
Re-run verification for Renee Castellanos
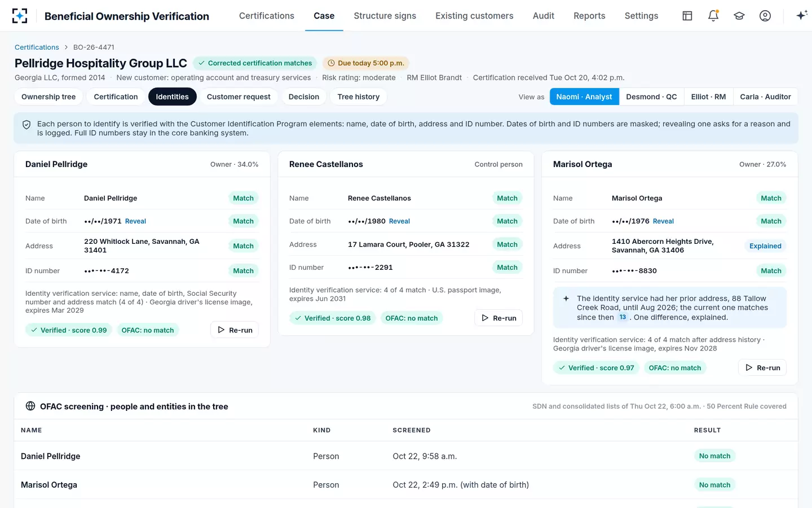(x=498, y=318)
